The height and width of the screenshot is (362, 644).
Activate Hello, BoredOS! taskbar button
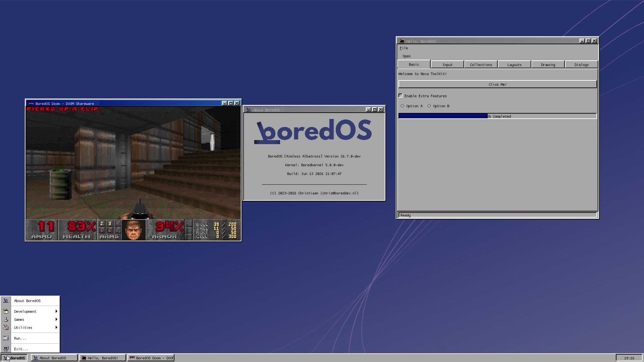[103, 358]
